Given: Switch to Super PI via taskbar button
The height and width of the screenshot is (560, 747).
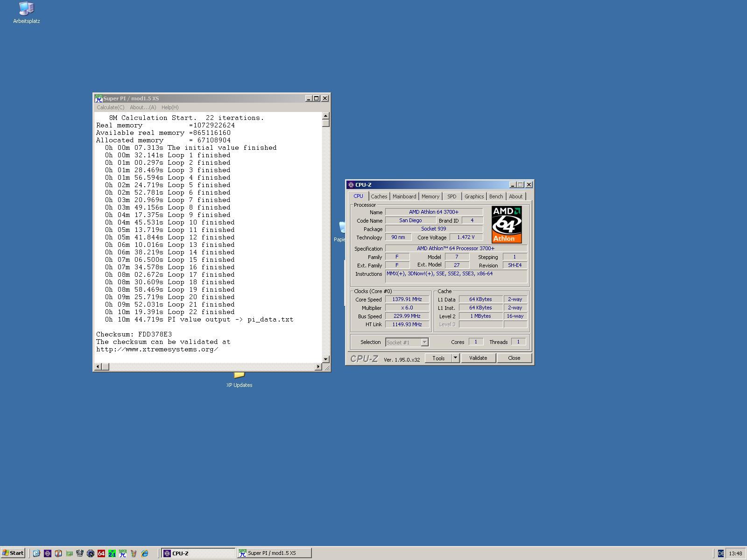Looking at the screenshot, I should pos(274,553).
